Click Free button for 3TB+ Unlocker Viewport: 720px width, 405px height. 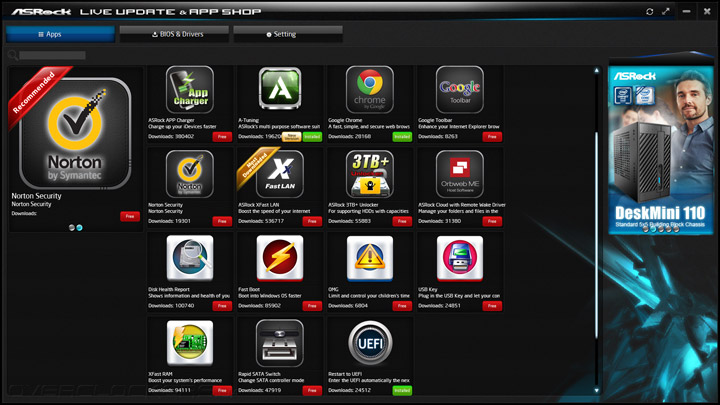[x=402, y=221]
